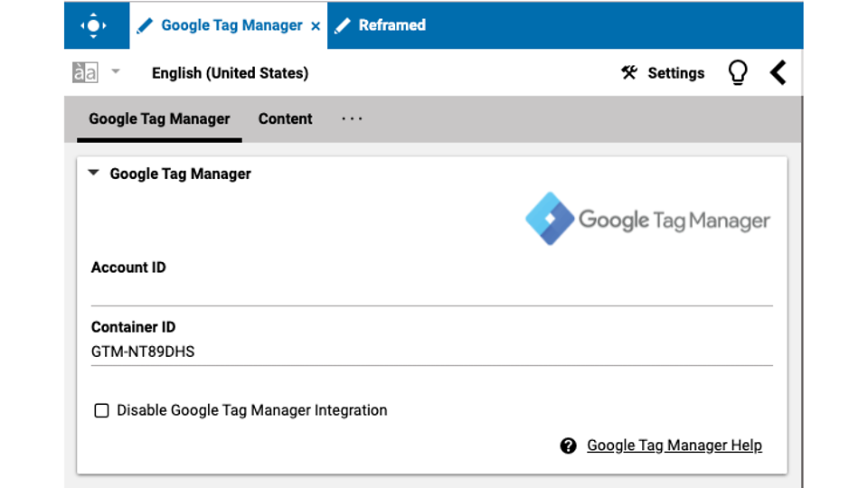Click the Settings button
This screenshot has width=868, height=488.
coord(663,73)
